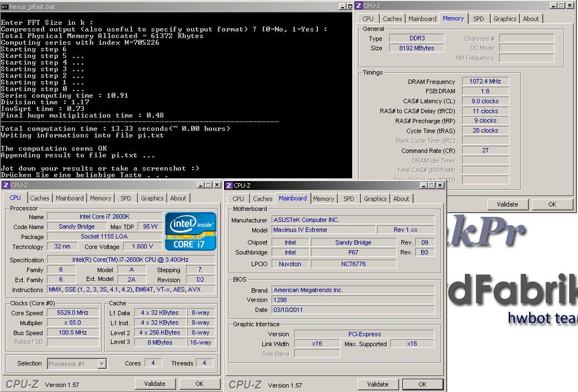
Task: Click the memory Type DDR3 field
Action: click(417, 38)
